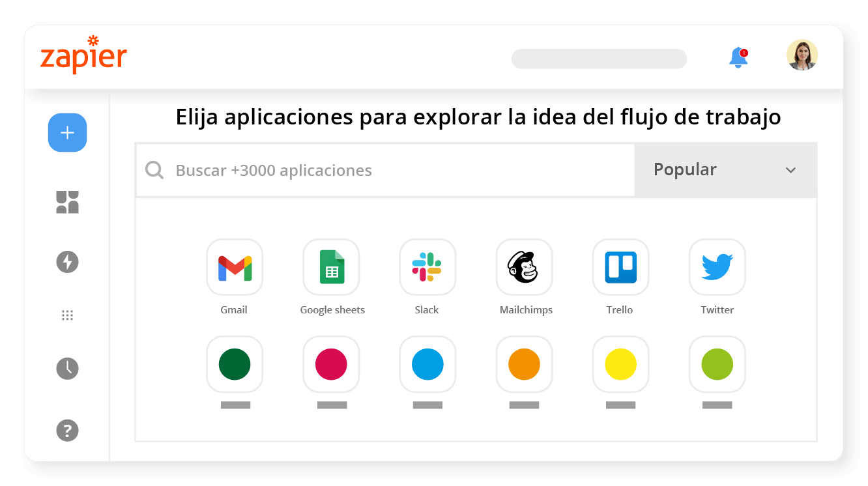Select the dark green circular app placeholder
Image resolution: width=868 pixels, height=486 pixels.
[x=234, y=365]
